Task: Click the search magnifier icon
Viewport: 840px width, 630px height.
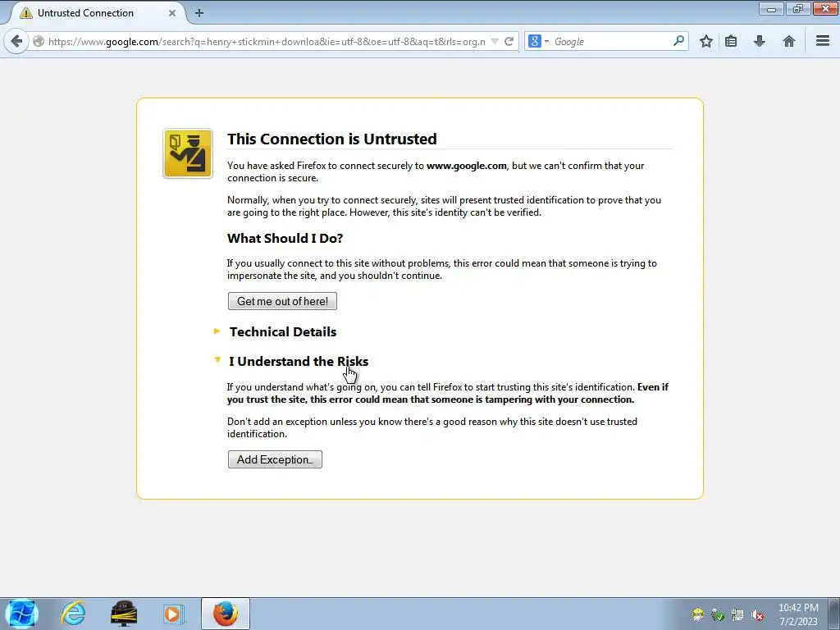Action: 678,41
